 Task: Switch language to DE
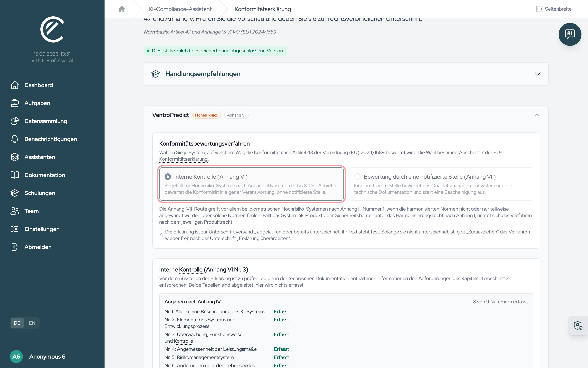[x=17, y=323]
